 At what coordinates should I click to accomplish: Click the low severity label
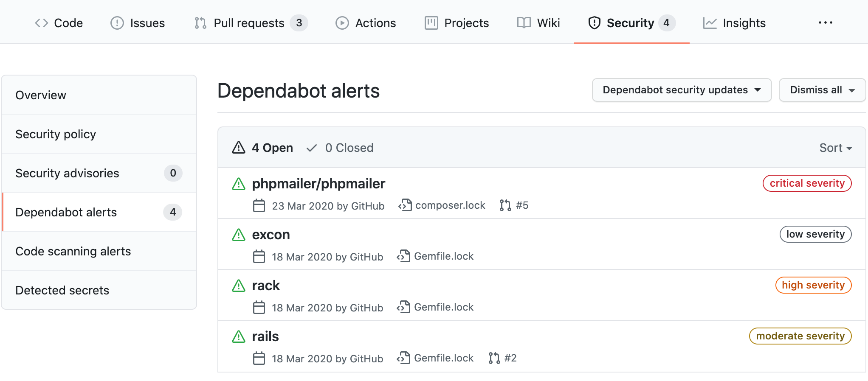click(x=815, y=234)
